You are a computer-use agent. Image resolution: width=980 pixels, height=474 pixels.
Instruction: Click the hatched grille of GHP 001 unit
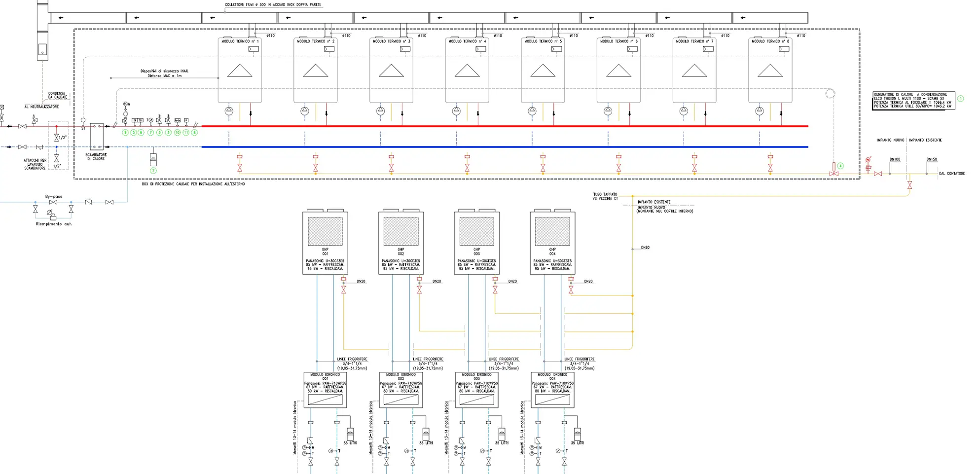(x=325, y=231)
